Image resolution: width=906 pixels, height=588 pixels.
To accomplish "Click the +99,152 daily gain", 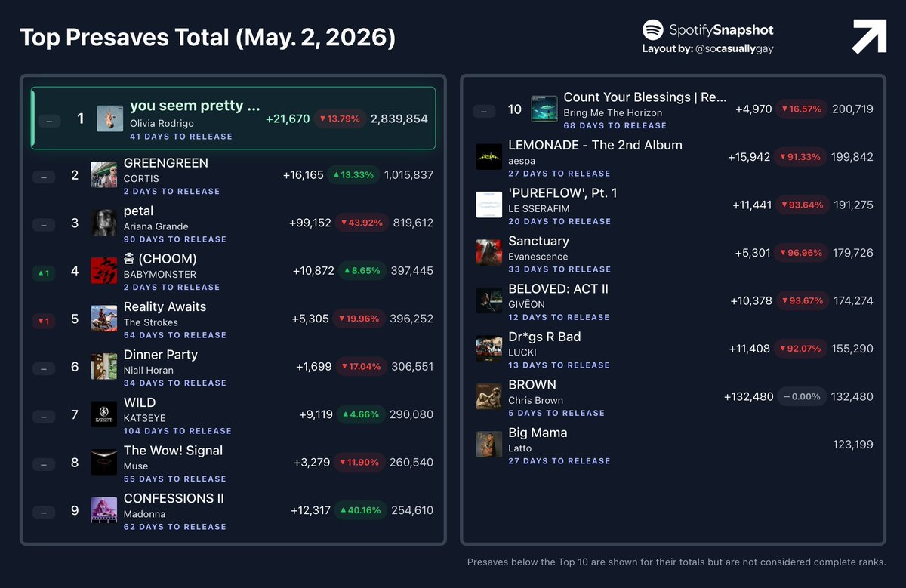I will [310, 223].
